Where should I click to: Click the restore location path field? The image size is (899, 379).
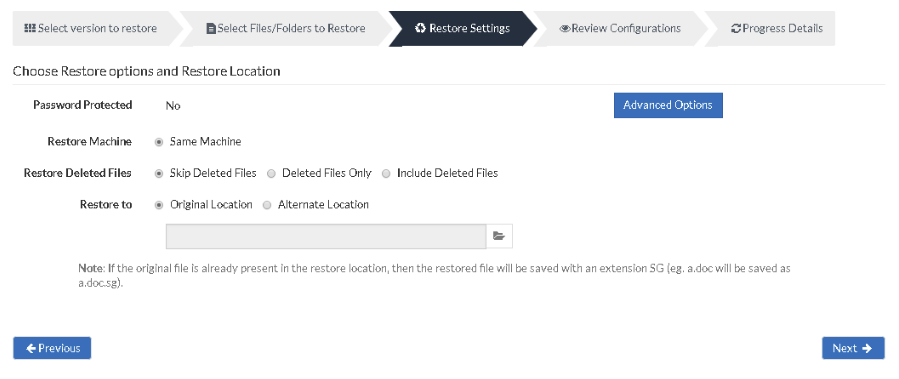pyautogui.click(x=326, y=236)
